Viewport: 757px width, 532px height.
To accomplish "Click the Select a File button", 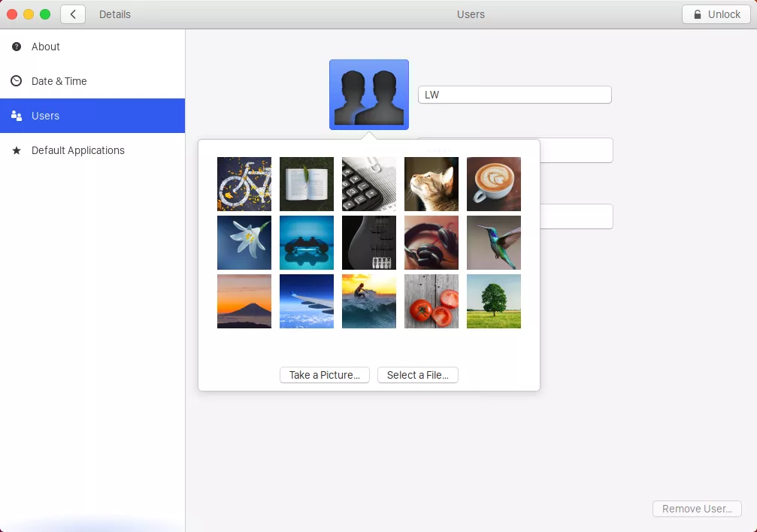I will pos(418,375).
